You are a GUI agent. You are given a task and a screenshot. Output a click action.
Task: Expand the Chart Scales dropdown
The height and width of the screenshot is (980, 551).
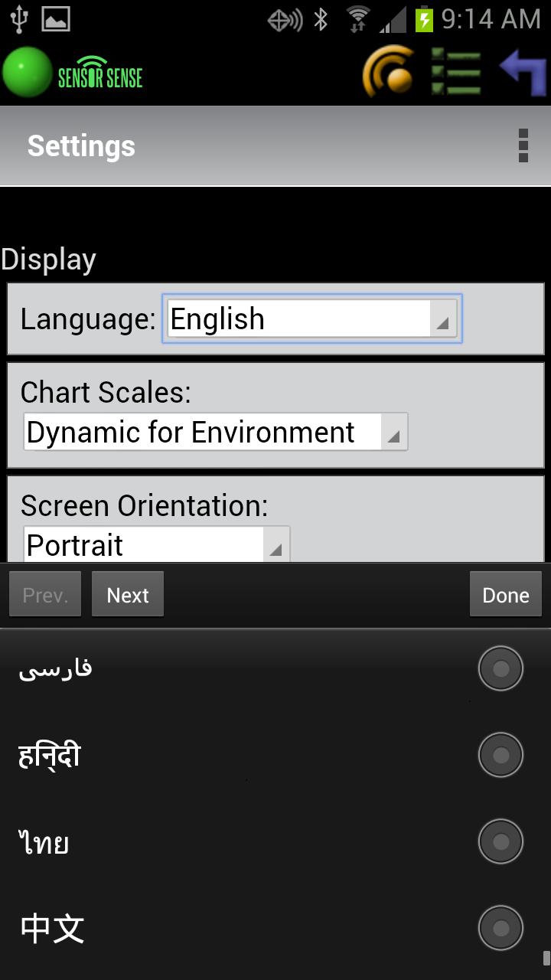(215, 433)
